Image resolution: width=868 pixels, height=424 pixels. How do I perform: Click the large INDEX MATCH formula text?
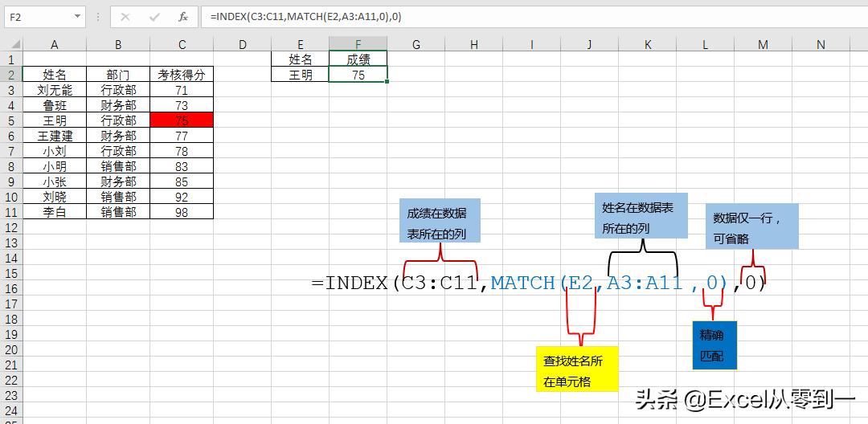pos(538,283)
